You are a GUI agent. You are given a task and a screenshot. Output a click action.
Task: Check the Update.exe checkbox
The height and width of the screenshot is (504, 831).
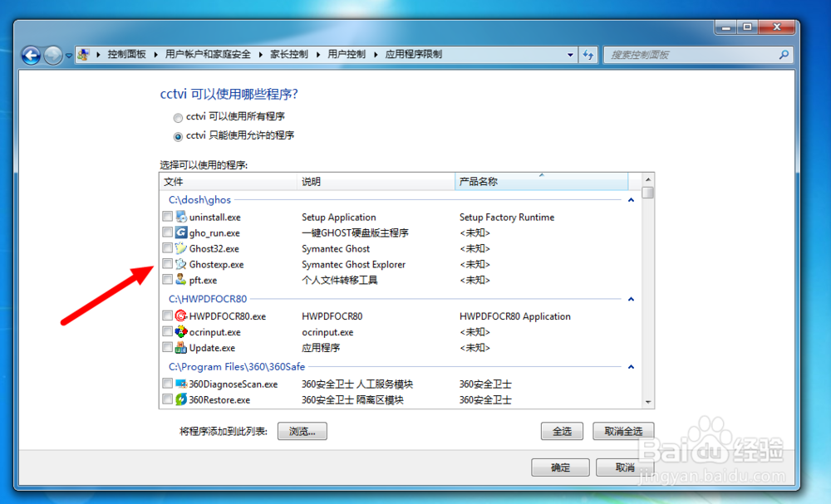pos(168,347)
